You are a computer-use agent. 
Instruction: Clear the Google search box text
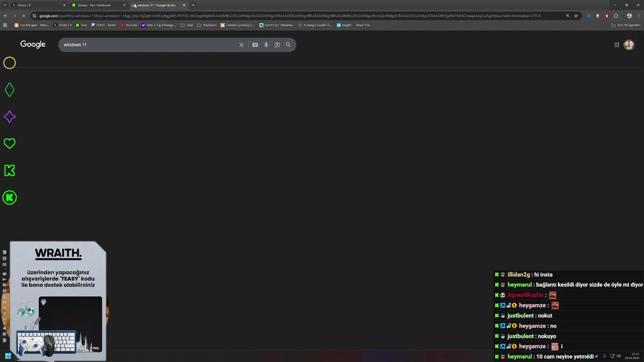pyautogui.click(x=242, y=45)
